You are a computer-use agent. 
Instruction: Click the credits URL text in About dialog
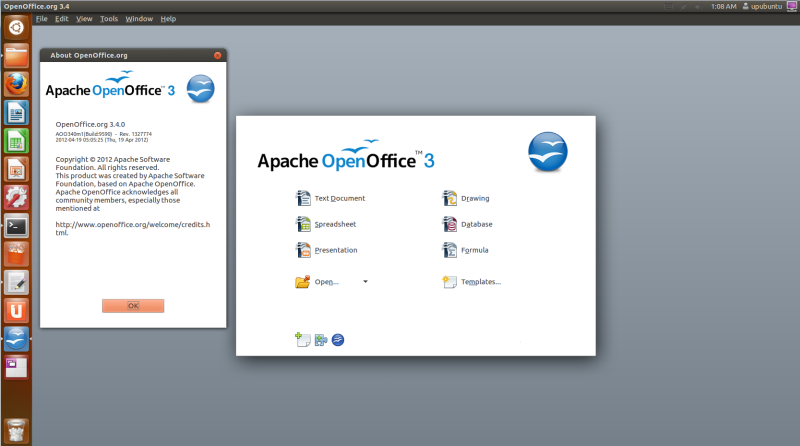click(x=133, y=228)
